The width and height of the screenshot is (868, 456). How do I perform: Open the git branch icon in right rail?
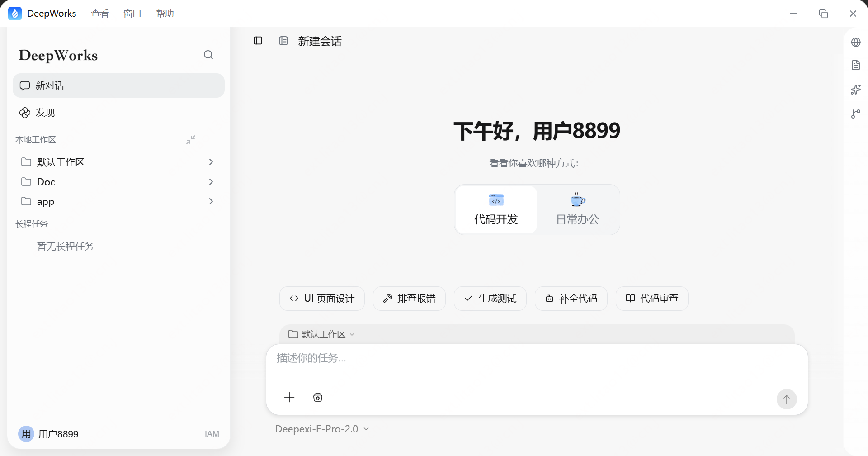(856, 114)
